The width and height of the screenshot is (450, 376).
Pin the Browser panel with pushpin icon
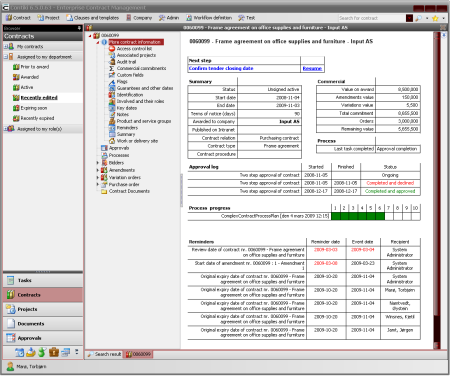pos(79,28)
